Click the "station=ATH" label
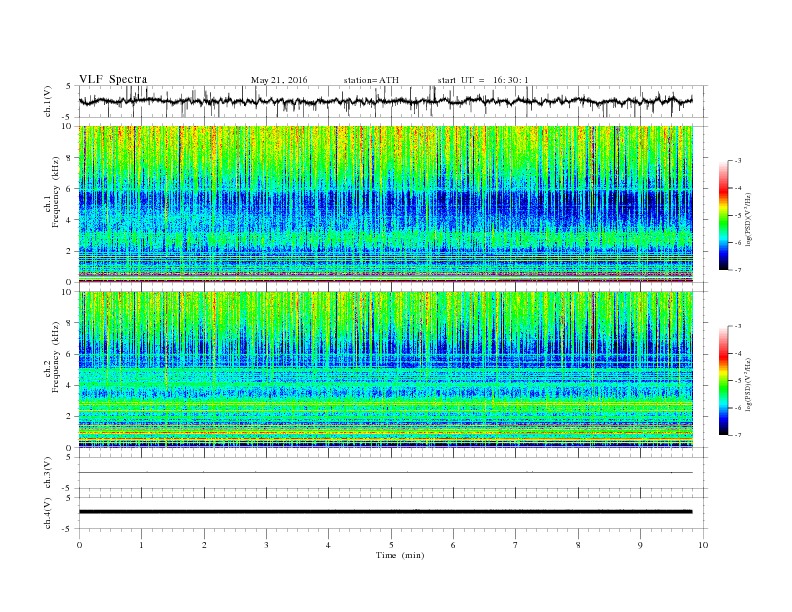792x612 pixels. (371, 80)
